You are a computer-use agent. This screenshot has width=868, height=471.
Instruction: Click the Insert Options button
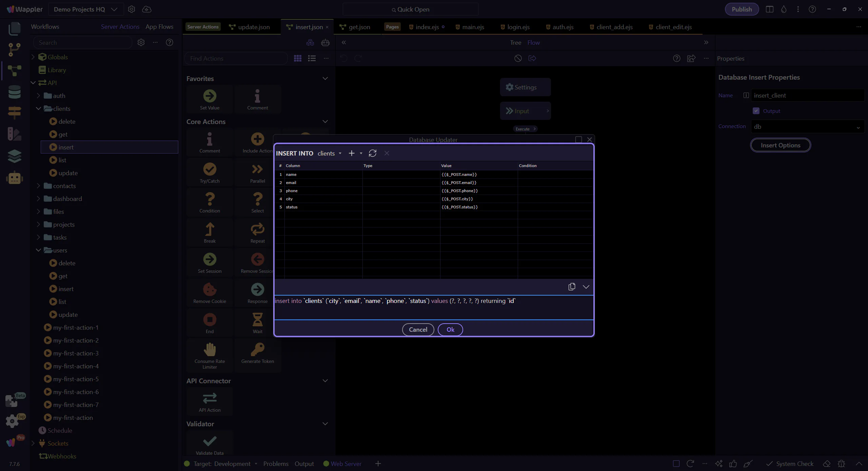tap(780, 145)
